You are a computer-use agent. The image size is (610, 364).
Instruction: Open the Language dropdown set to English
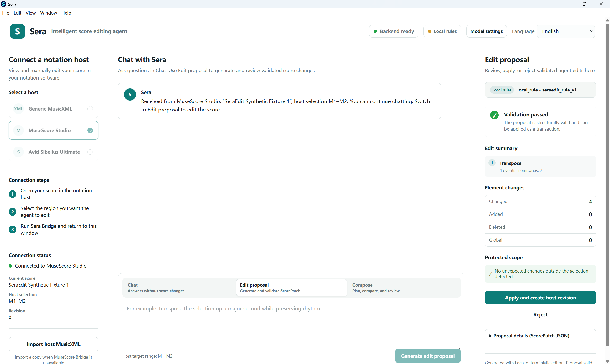click(x=566, y=31)
